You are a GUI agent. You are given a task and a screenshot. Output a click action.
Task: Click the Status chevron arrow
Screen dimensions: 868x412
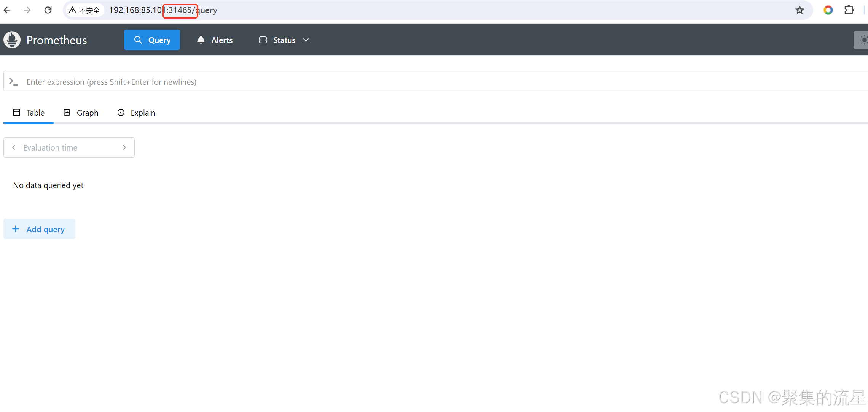click(306, 40)
